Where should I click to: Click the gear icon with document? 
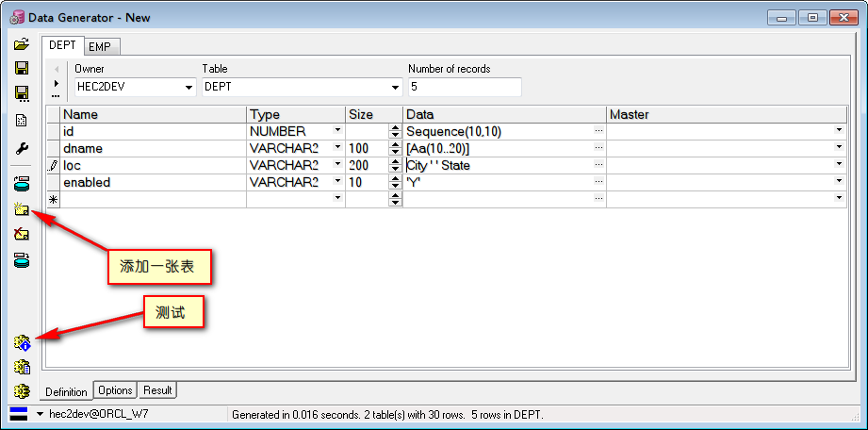22,367
